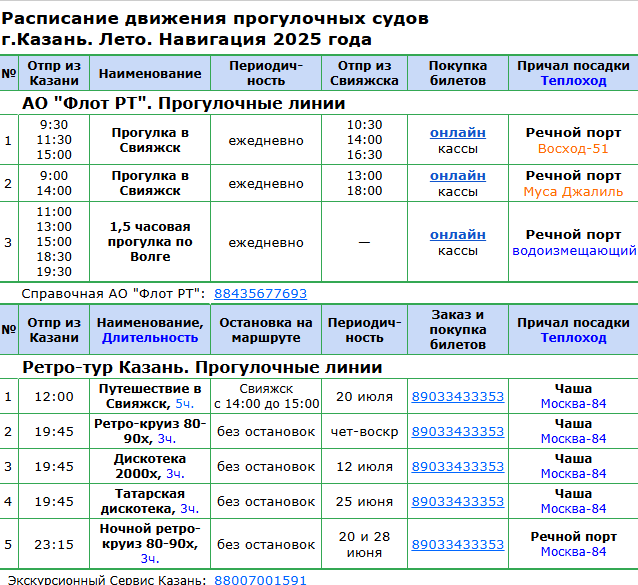Click Длительность label in second table header

[x=150, y=338]
